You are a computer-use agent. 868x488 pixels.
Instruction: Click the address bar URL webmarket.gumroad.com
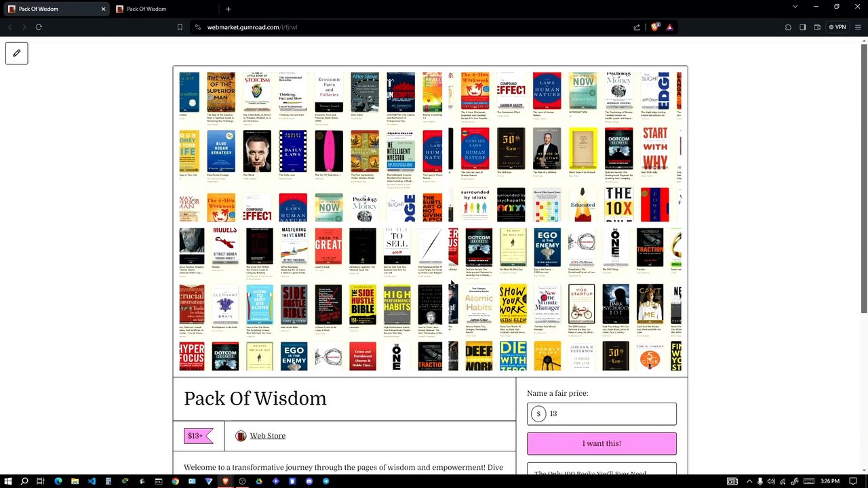(x=252, y=27)
